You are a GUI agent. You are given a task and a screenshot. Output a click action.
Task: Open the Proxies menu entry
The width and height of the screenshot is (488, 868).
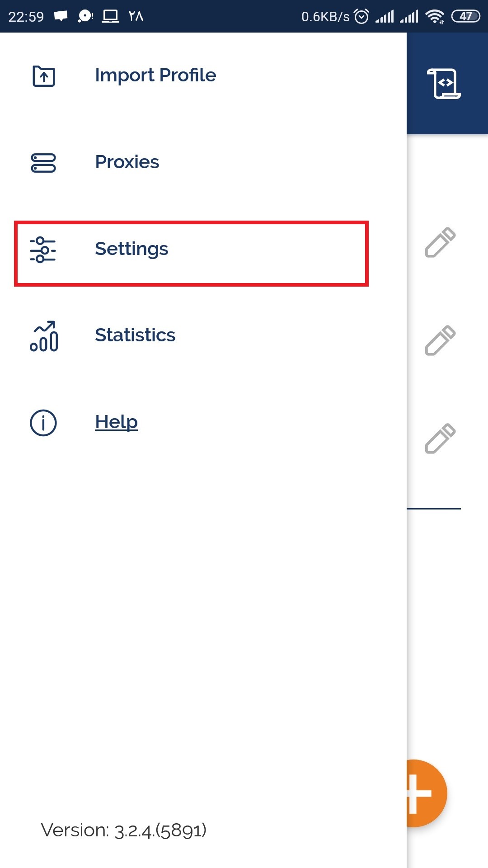127,162
